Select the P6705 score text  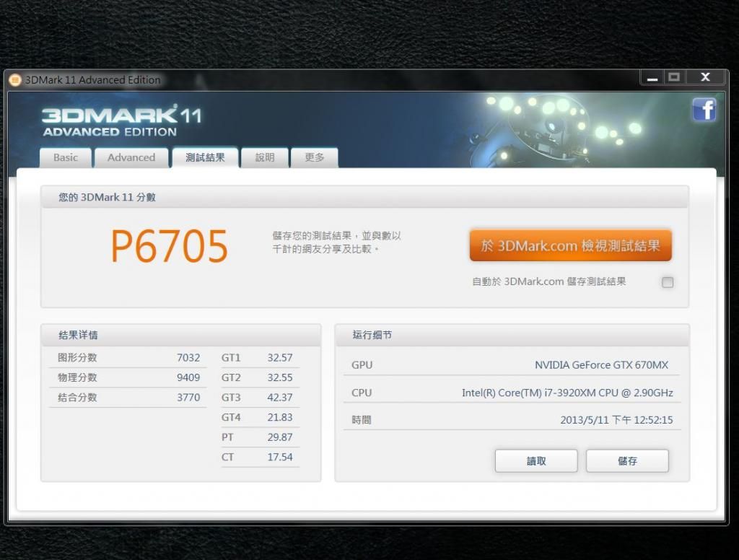click(169, 245)
